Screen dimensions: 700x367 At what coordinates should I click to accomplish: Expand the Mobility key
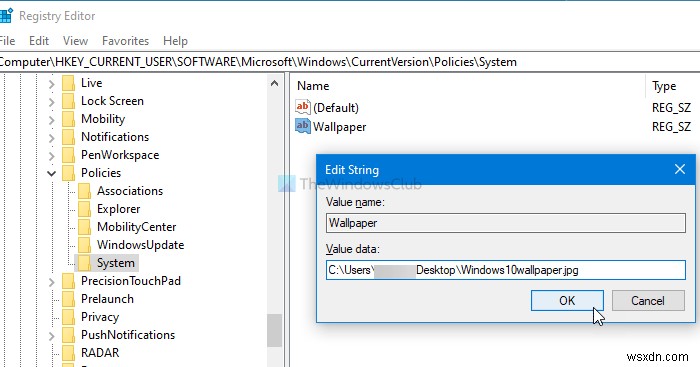point(51,119)
